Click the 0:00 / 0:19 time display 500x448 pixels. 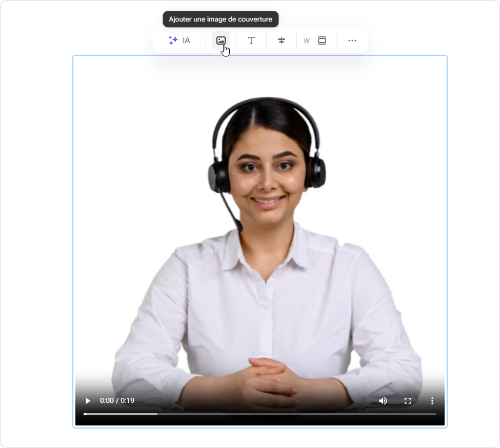click(117, 400)
